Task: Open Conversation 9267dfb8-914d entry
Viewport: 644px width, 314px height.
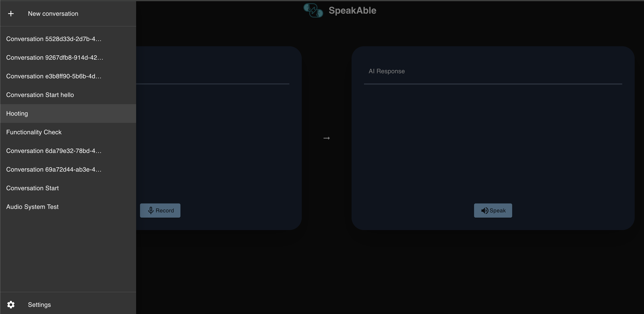Action: (54, 58)
